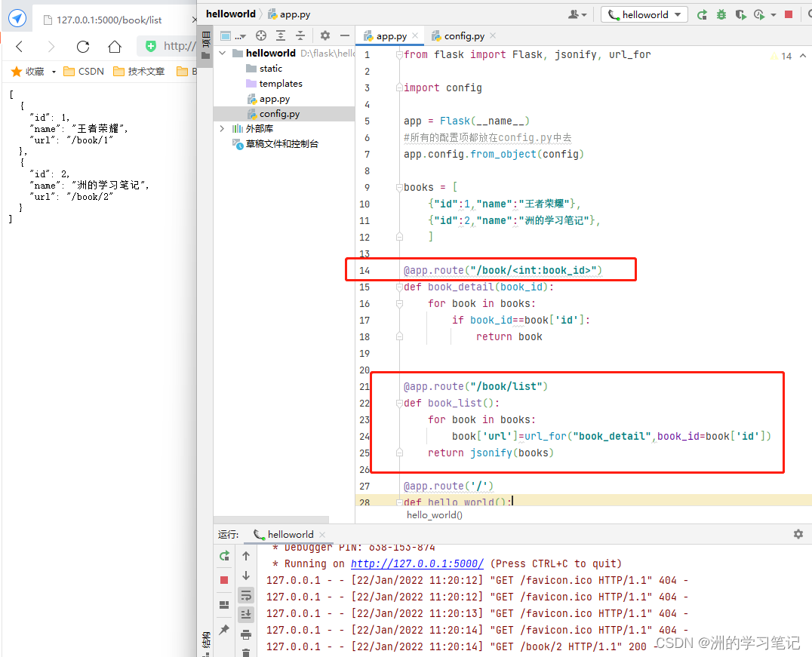The image size is (812, 657).
Task: Click the warnings indicator showing 14
Action: 782,56
